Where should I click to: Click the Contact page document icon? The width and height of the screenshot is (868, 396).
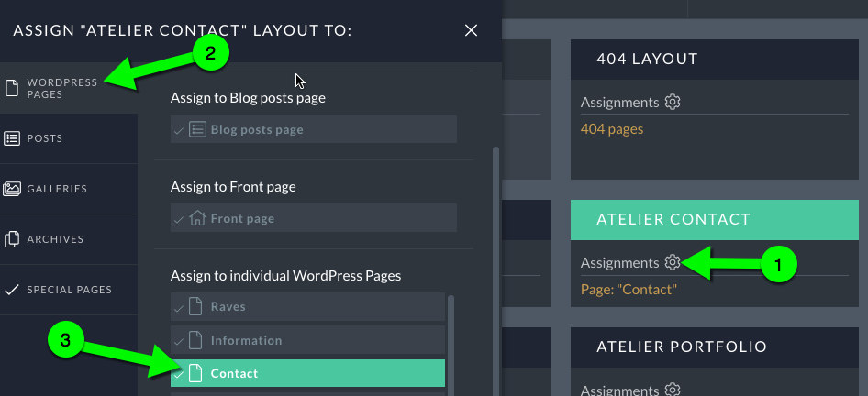195,373
